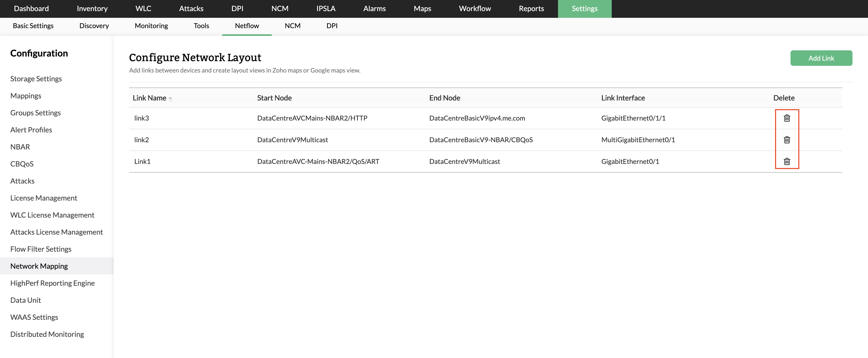Click the Start Node column header

tap(274, 98)
